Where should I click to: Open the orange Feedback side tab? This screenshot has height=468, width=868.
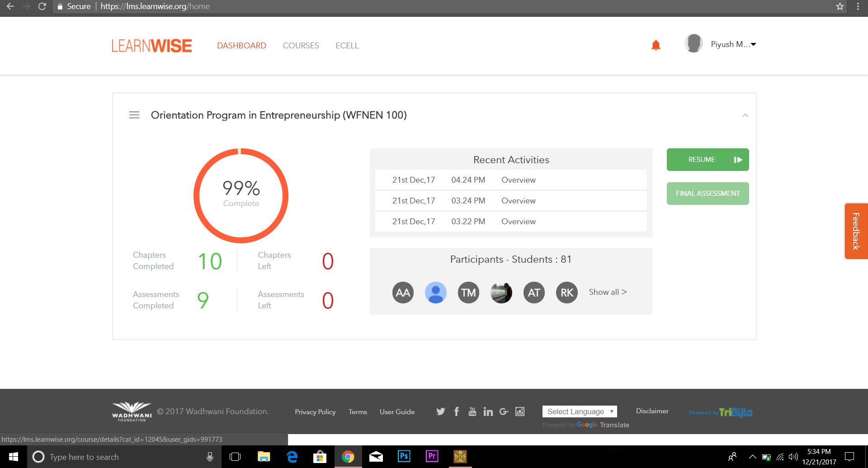point(856,231)
